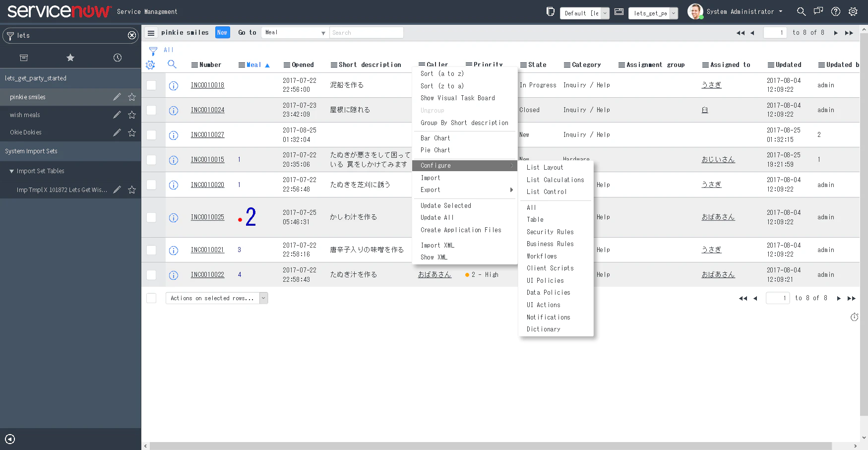Screen dimensions: 868x450
Task: Open the Connect chat sidebar icon
Action: tap(818, 11)
